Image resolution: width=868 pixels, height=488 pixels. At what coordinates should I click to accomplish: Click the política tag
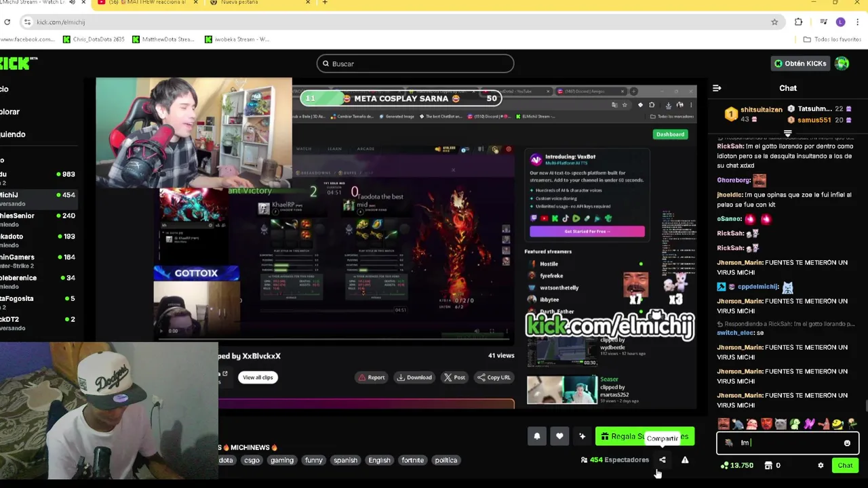pos(446,460)
